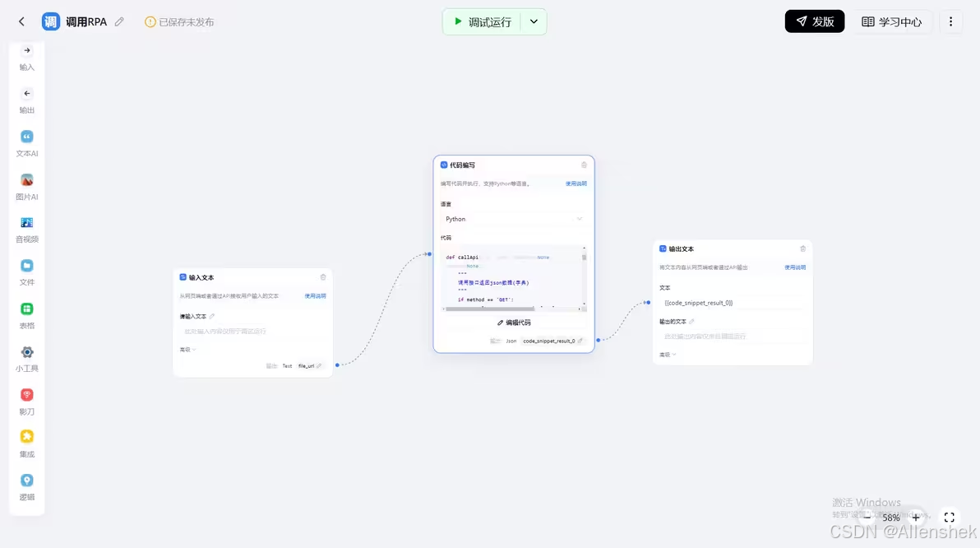Open editor with 编辑代码 button
Viewport: 980px width, 548px height.
click(514, 323)
